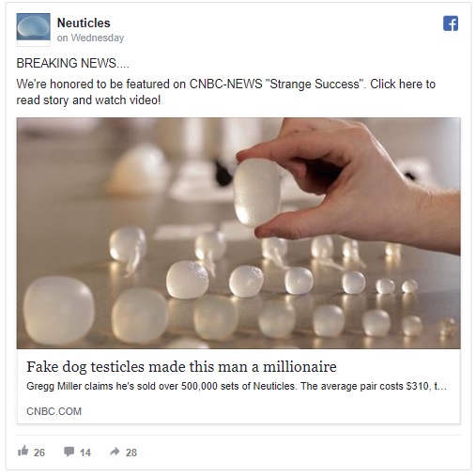The height and width of the screenshot is (476, 476).
Task: Click the hand holding implant in image
Action: (347, 185)
